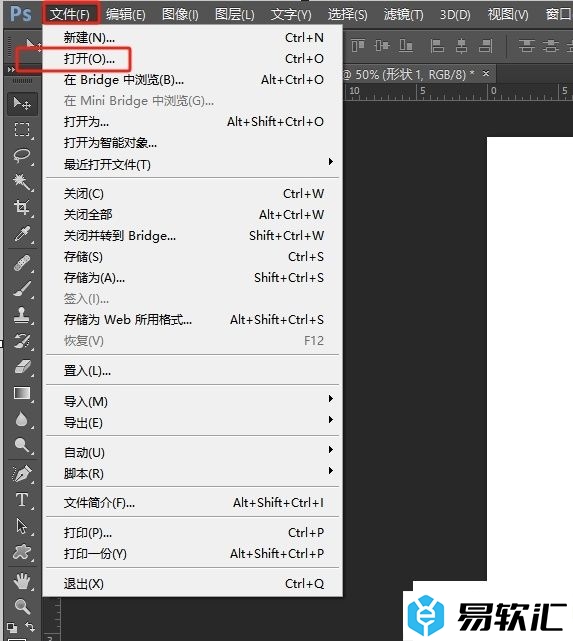Image resolution: width=573 pixels, height=641 pixels.
Task: Click the distribute vertical centers icon
Action: coord(551,46)
